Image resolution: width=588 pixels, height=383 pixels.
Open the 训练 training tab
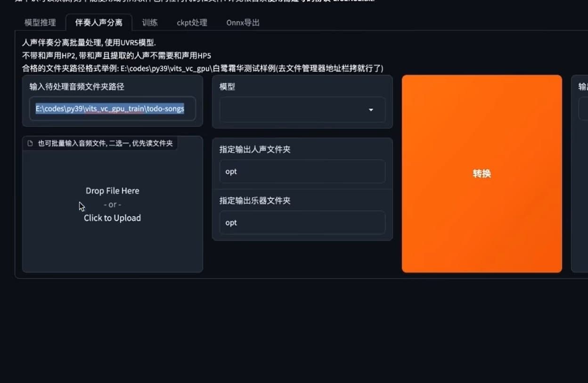(x=149, y=22)
